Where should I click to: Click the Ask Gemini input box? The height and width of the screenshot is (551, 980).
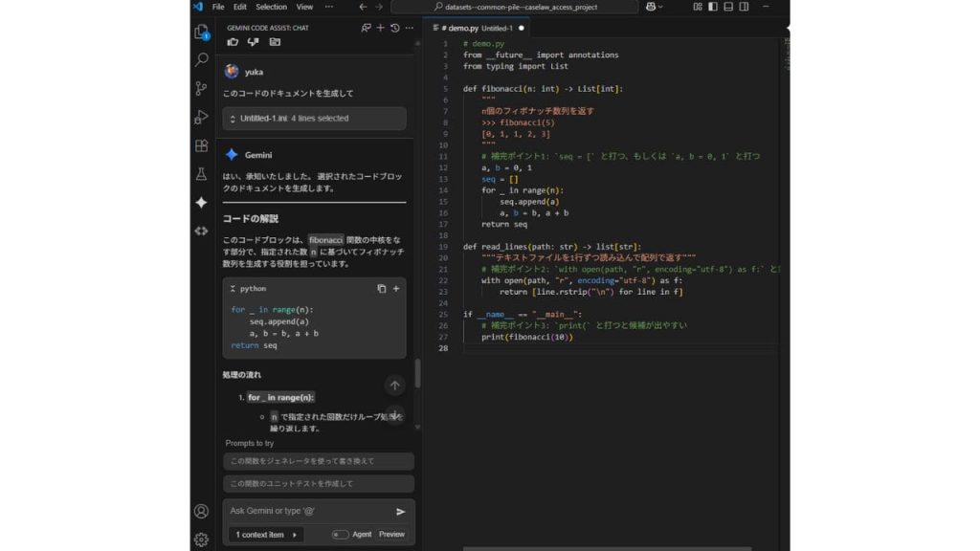[309, 511]
